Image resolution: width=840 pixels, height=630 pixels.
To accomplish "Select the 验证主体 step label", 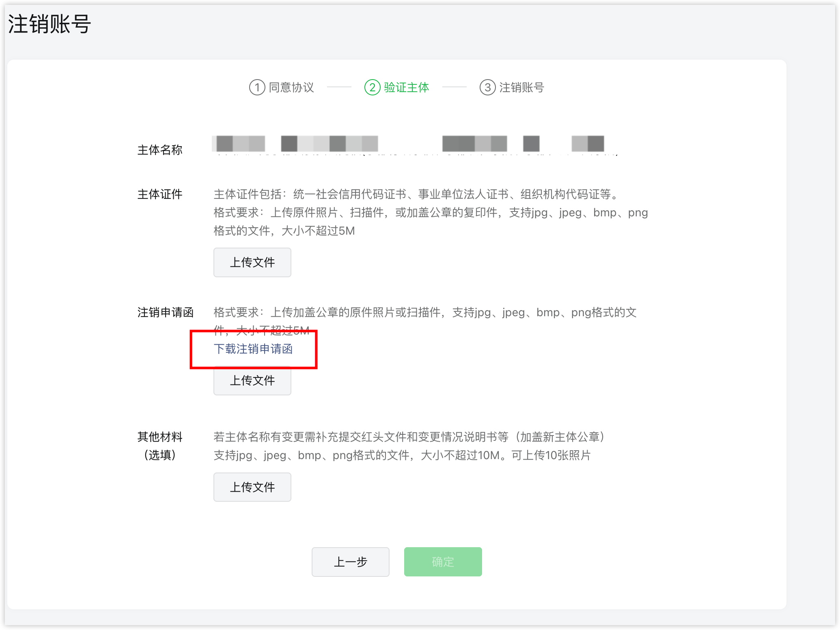I will point(406,87).
